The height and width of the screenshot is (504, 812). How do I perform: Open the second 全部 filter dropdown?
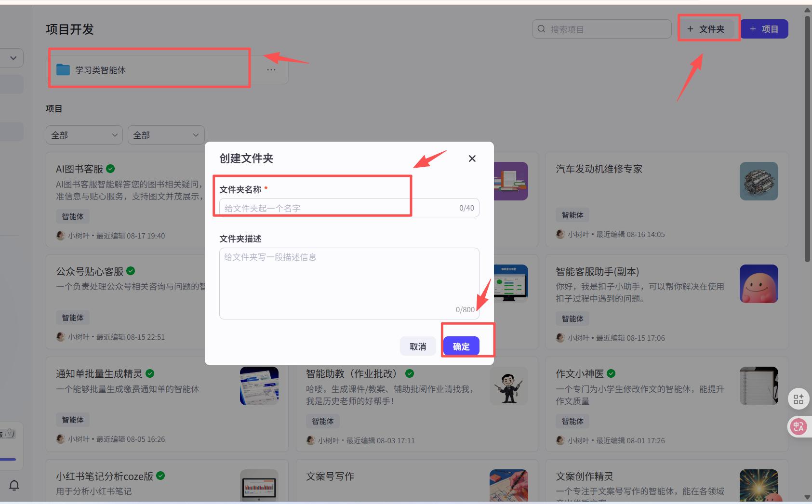(166, 135)
